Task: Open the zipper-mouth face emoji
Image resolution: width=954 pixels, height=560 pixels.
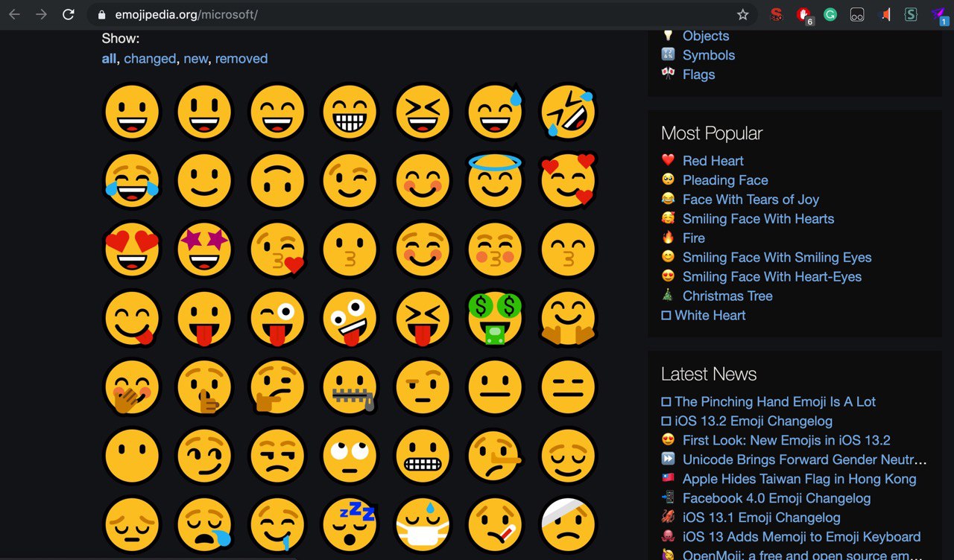Action: click(x=350, y=387)
